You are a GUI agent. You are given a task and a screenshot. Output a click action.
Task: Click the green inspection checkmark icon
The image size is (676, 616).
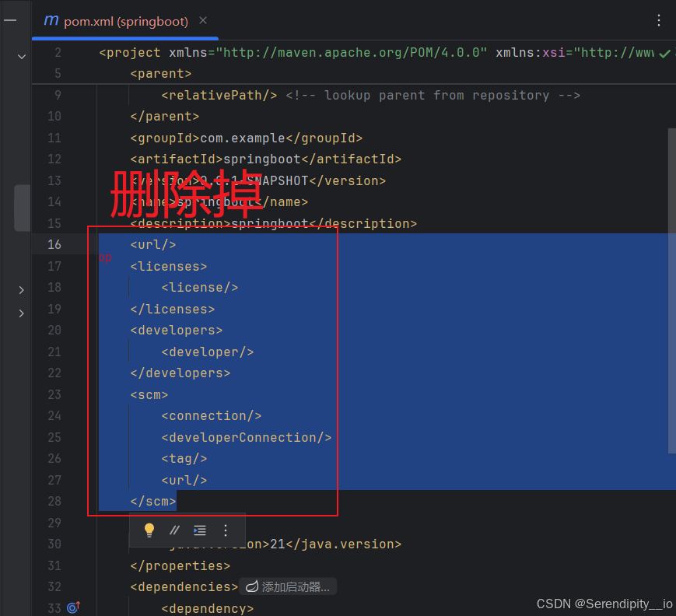[665, 54]
